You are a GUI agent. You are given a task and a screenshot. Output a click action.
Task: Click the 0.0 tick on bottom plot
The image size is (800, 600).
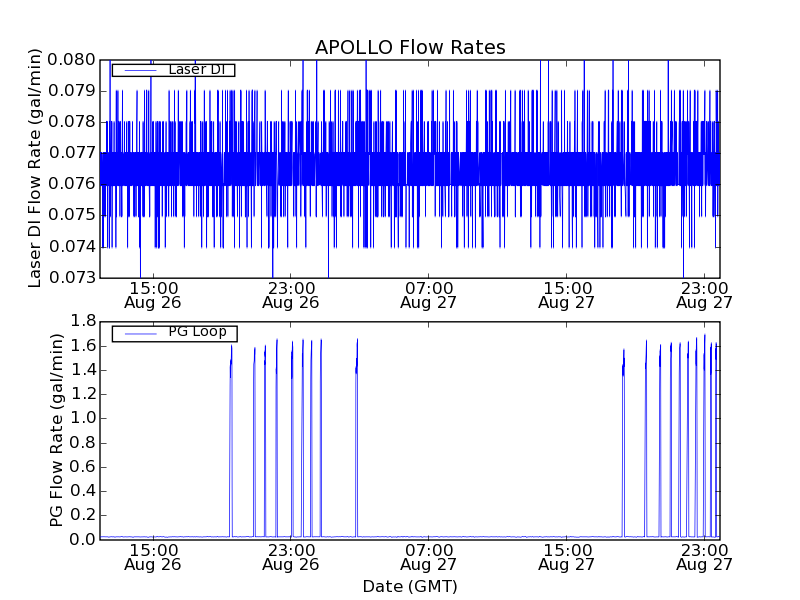pyautogui.click(x=83, y=539)
